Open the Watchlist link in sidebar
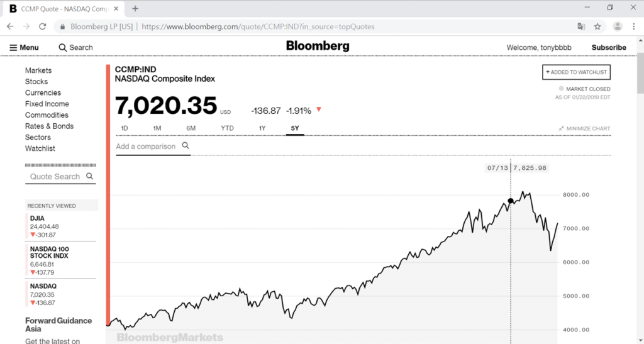 pos(40,148)
